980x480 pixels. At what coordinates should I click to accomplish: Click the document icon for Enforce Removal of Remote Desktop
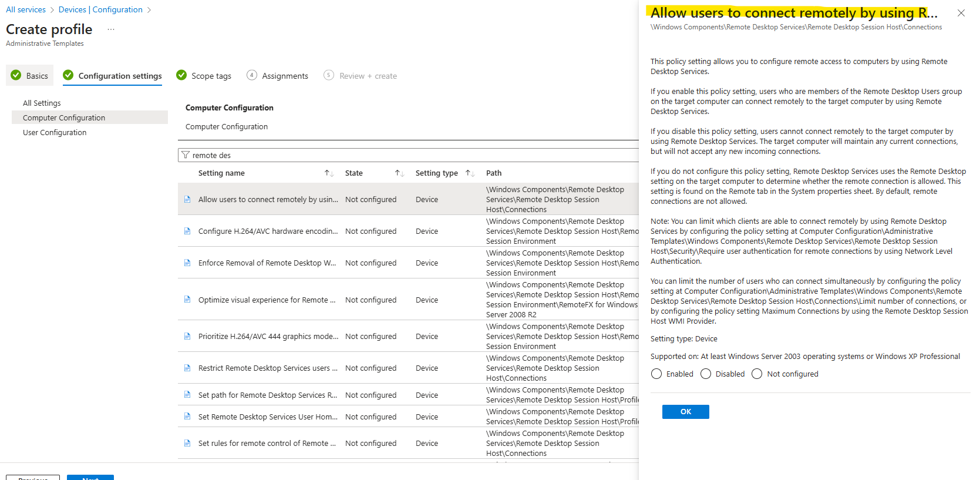point(187,263)
